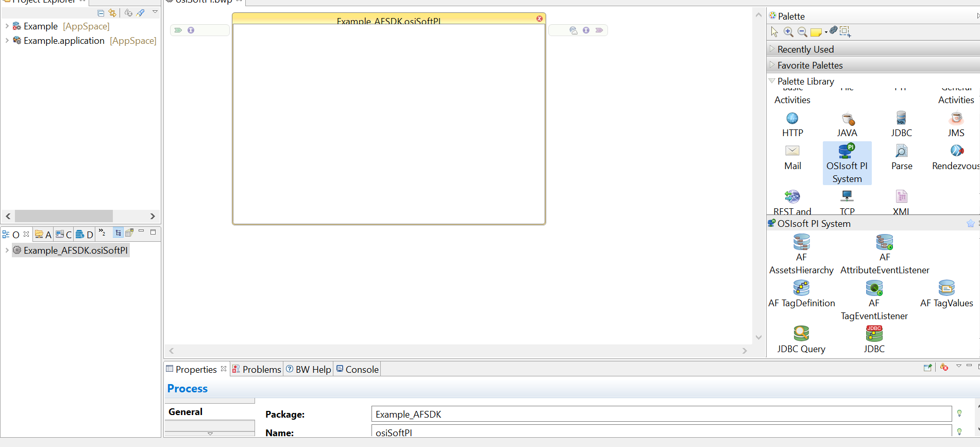Mark OSIsoft PI System palette as favorite
The height and width of the screenshot is (447, 980).
971,223
